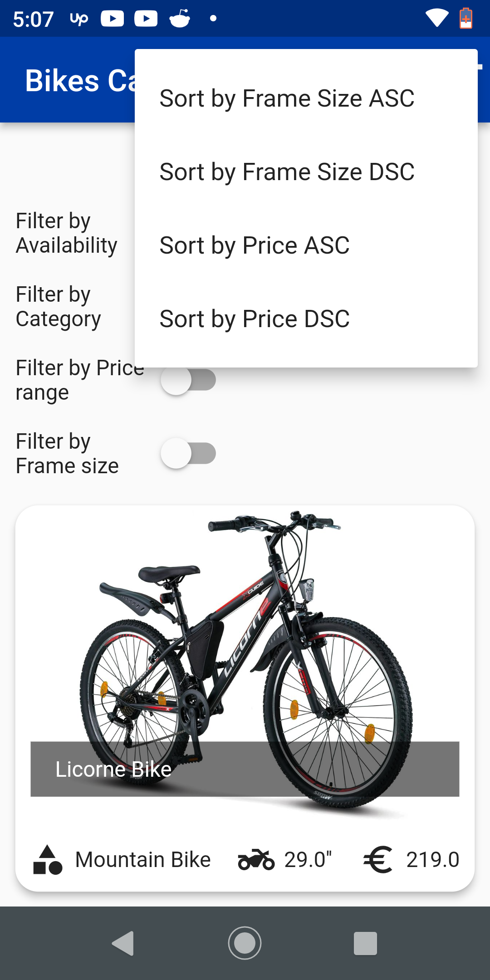Tap the Filter by Category label

point(59,307)
